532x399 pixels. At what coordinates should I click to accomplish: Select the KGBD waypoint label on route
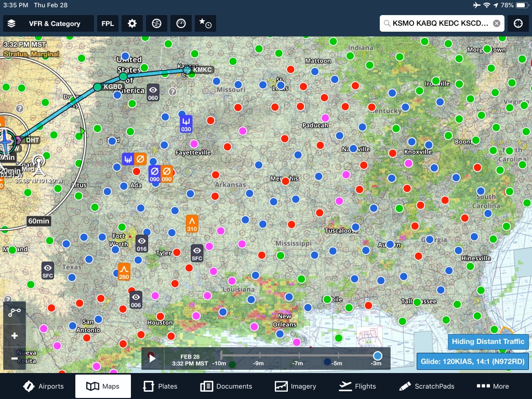(113, 87)
